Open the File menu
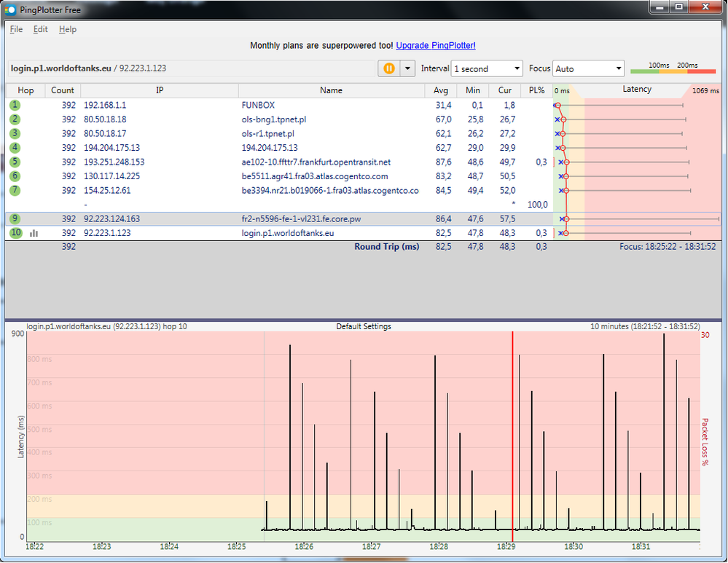The width and height of the screenshot is (728, 563). [16, 29]
